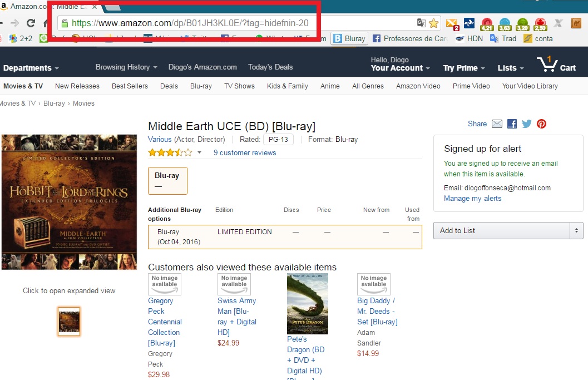Open Deals in Movies navigation
This screenshot has width=588, height=380.
pos(169,86)
